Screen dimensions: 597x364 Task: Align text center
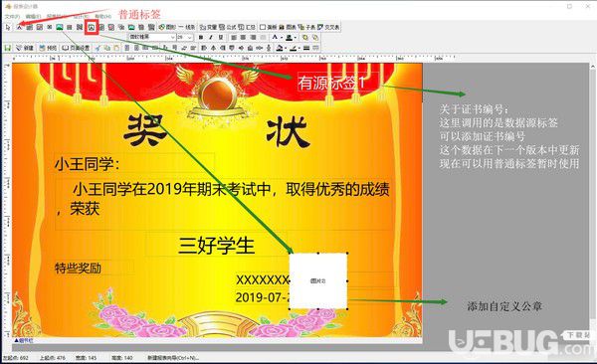[x=243, y=38]
